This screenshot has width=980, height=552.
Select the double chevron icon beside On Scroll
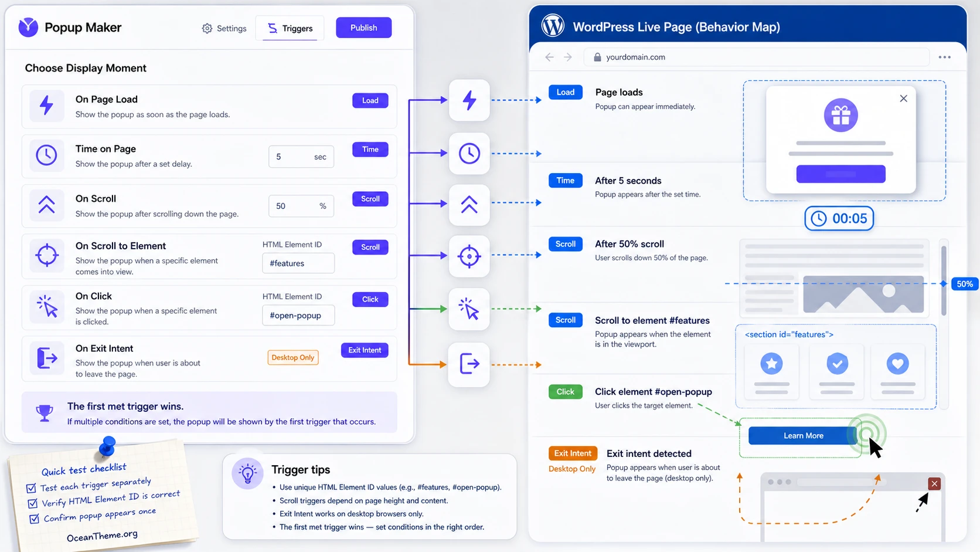(46, 205)
